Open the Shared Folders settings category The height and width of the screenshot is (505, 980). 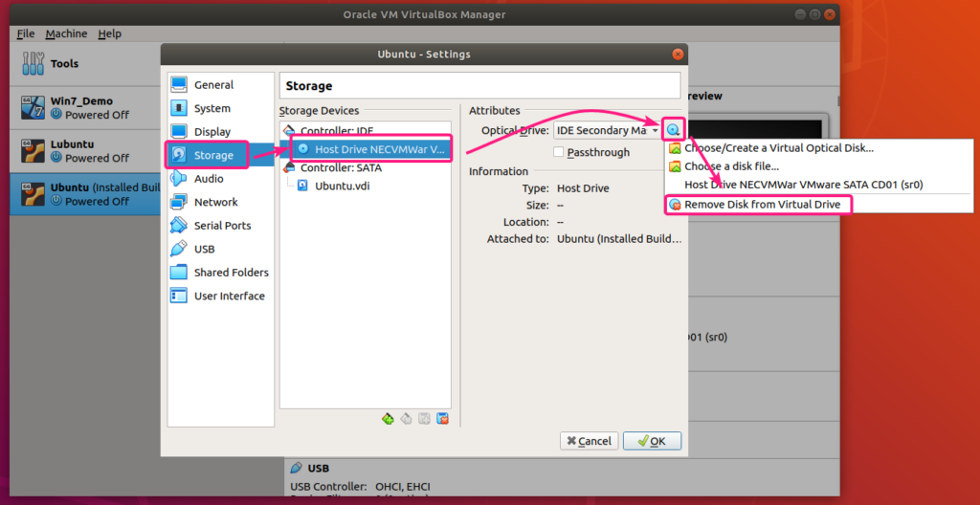[221, 273]
